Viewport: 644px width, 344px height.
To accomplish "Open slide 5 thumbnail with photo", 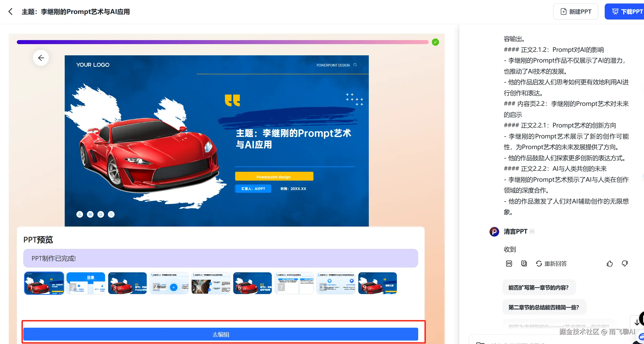I will (x=211, y=283).
